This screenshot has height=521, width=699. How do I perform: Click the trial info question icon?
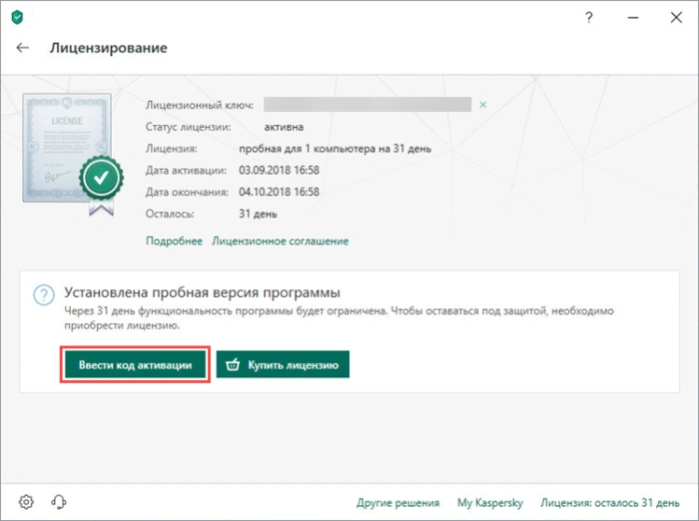pos(44,295)
